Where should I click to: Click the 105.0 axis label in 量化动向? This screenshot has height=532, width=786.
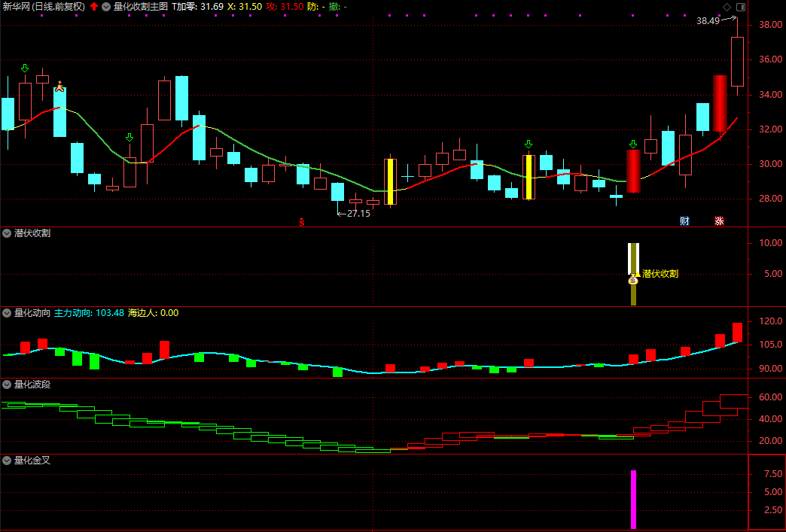[771, 345]
